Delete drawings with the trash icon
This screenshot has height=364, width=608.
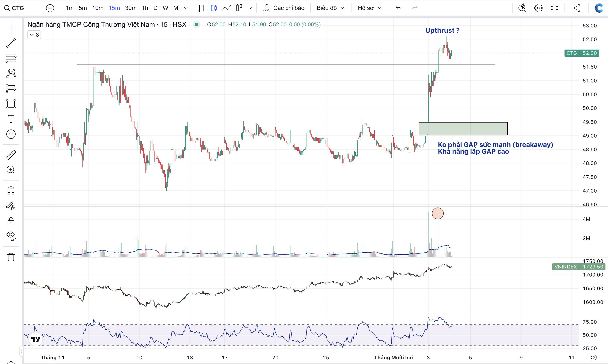(x=11, y=257)
